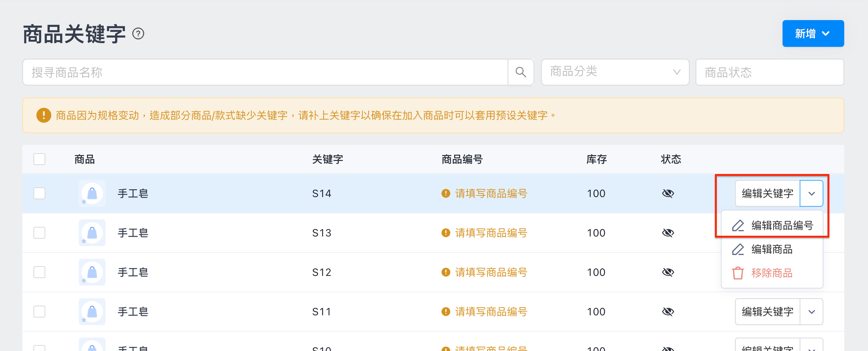Click the trash icon next to 移除商品
This screenshot has height=351, width=868.
pyautogui.click(x=738, y=273)
